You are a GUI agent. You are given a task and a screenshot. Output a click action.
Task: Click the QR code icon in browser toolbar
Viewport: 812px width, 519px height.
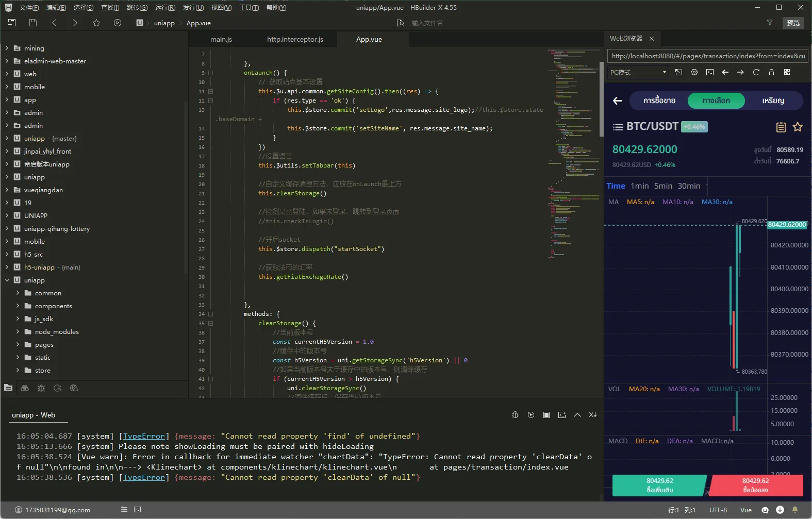[x=787, y=72]
